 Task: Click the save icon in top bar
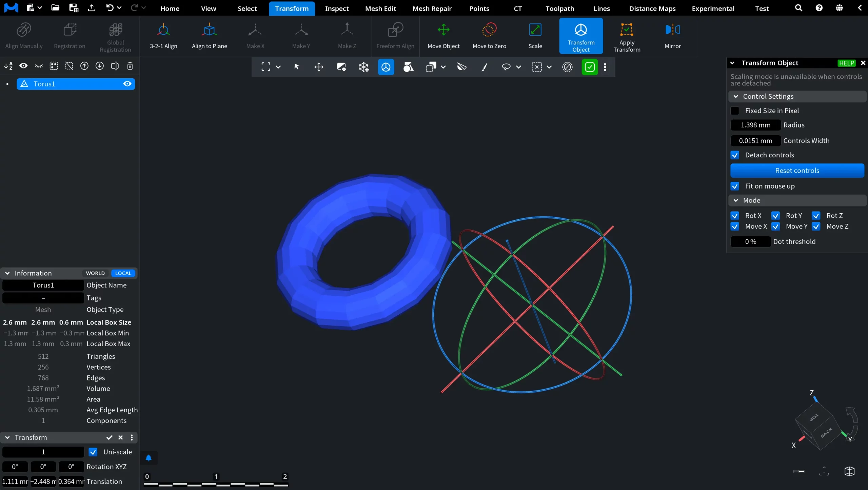(x=74, y=8)
